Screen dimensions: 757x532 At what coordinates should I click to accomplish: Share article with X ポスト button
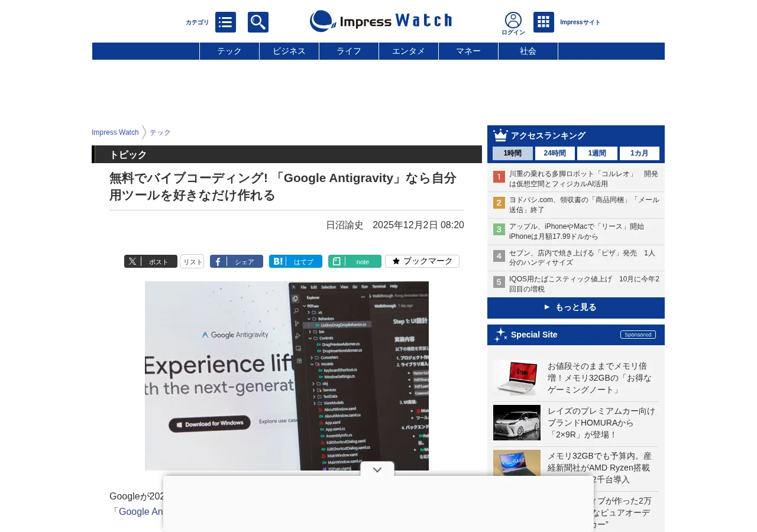tap(151, 261)
